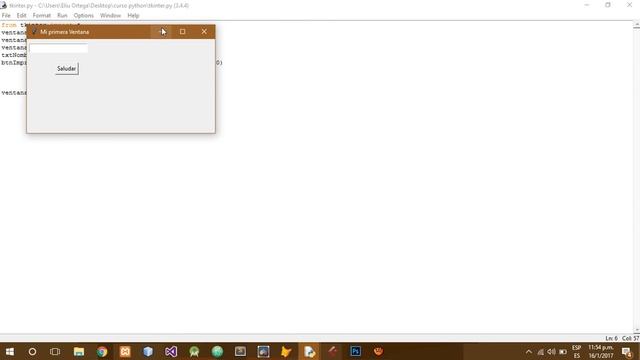640x360 pixels.
Task: Minimize the IDLE editor window
Action: 587,5
